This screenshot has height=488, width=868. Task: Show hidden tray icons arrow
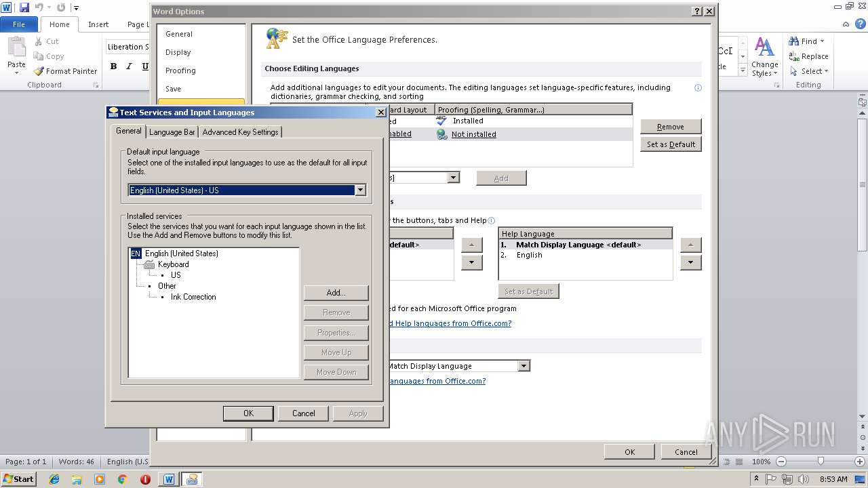756,479
